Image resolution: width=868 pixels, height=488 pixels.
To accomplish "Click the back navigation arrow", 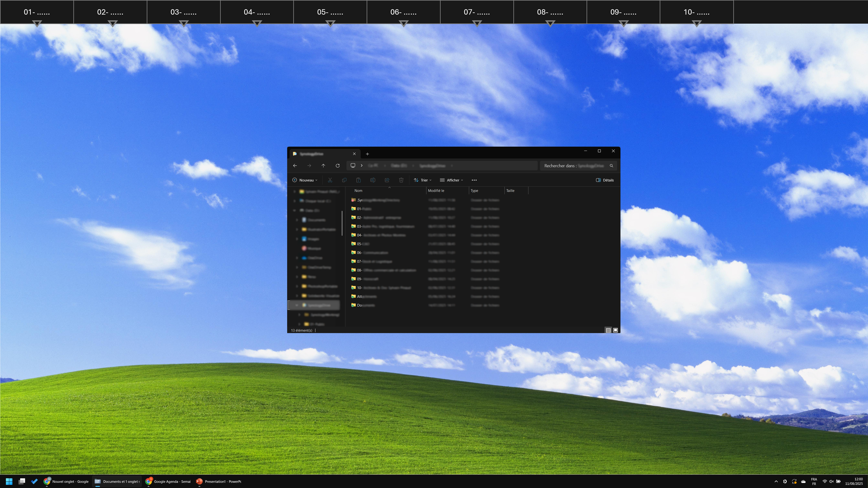I will coord(295,166).
